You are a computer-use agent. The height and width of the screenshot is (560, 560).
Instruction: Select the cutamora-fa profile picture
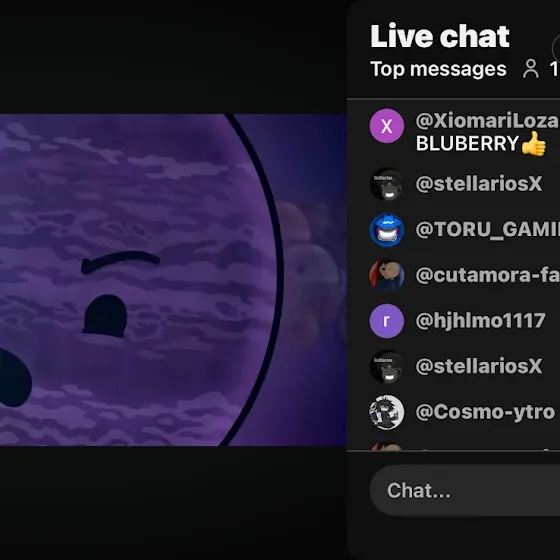(x=386, y=275)
